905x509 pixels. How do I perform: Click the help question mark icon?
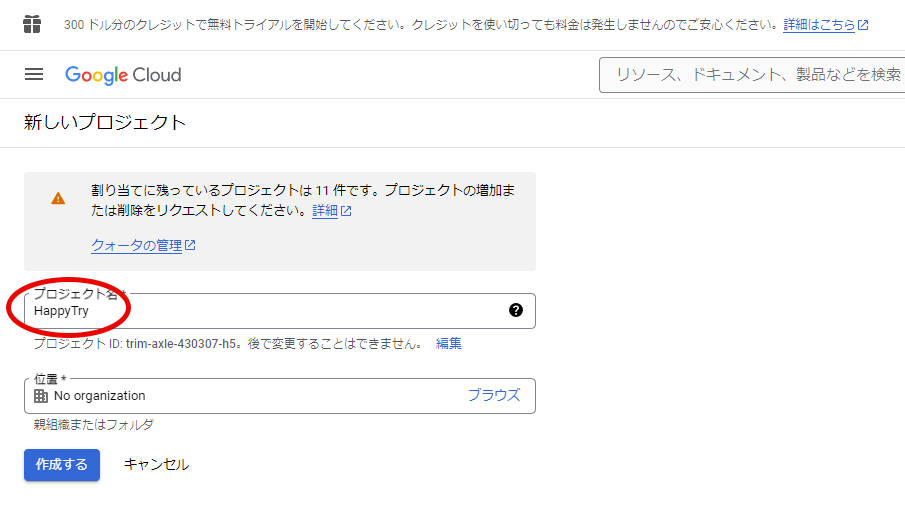click(x=515, y=310)
